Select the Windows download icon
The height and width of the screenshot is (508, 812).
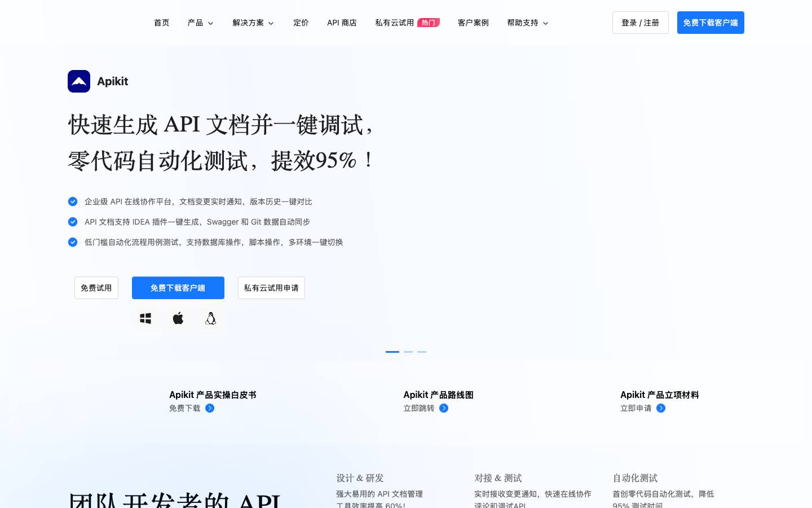[145, 318]
